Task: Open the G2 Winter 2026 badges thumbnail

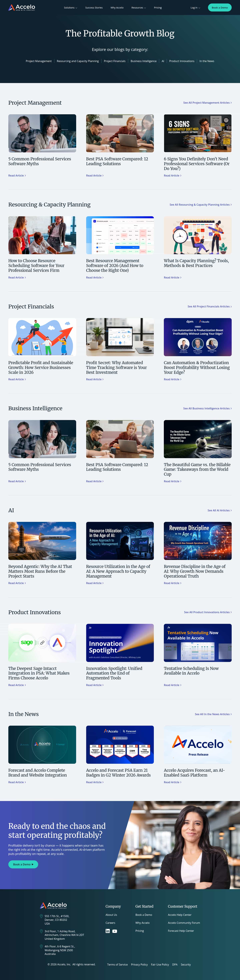Action: coord(120,744)
